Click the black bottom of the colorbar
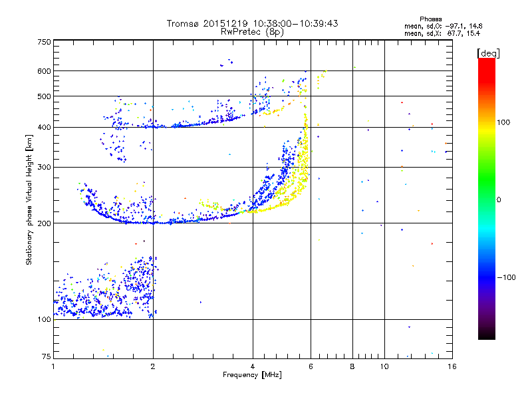Screen dimensions: 532x399 click(487, 334)
